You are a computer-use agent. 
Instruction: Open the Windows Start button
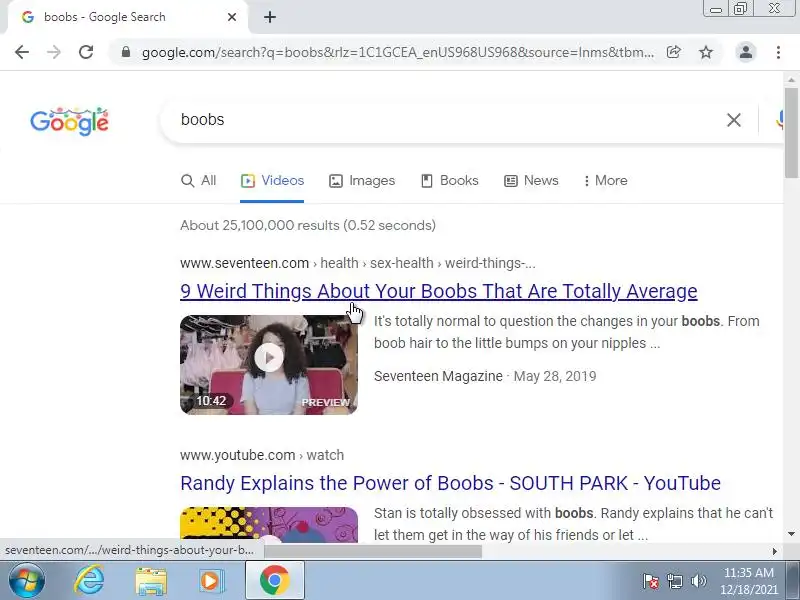pyautogui.click(x=27, y=581)
